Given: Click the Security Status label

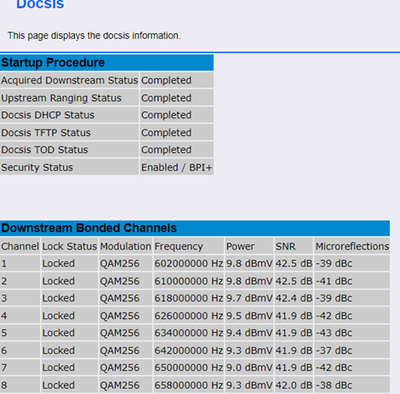Looking at the screenshot, I should point(69,167).
